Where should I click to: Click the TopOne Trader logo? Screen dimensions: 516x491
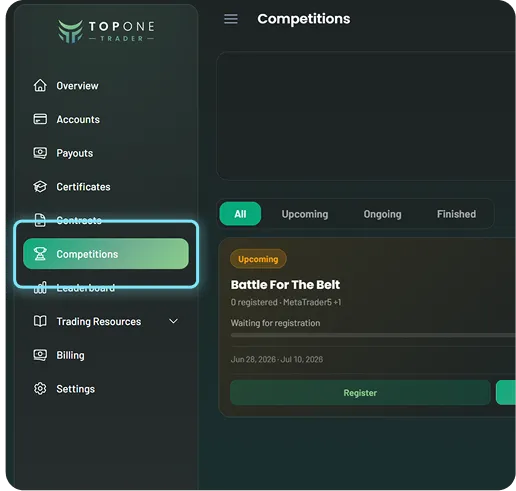point(106,31)
